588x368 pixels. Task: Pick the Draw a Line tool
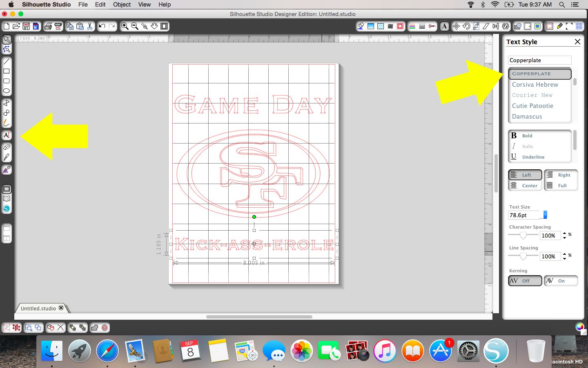click(x=7, y=62)
